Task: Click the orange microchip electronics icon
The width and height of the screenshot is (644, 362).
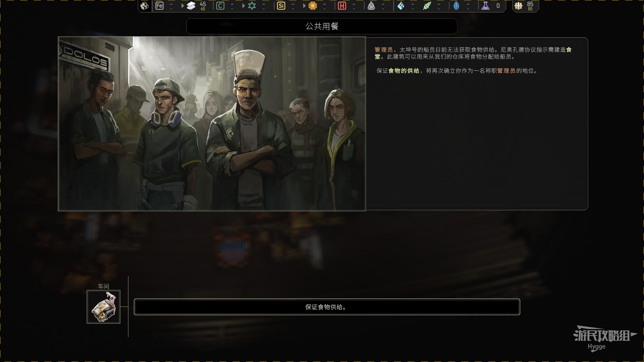Action: [x=313, y=6]
